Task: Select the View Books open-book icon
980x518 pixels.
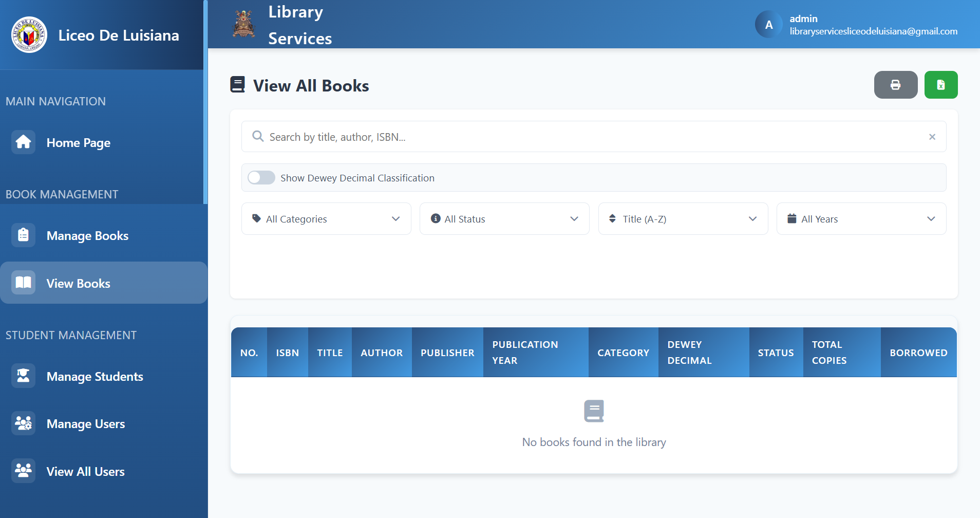Action: (23, 283)
